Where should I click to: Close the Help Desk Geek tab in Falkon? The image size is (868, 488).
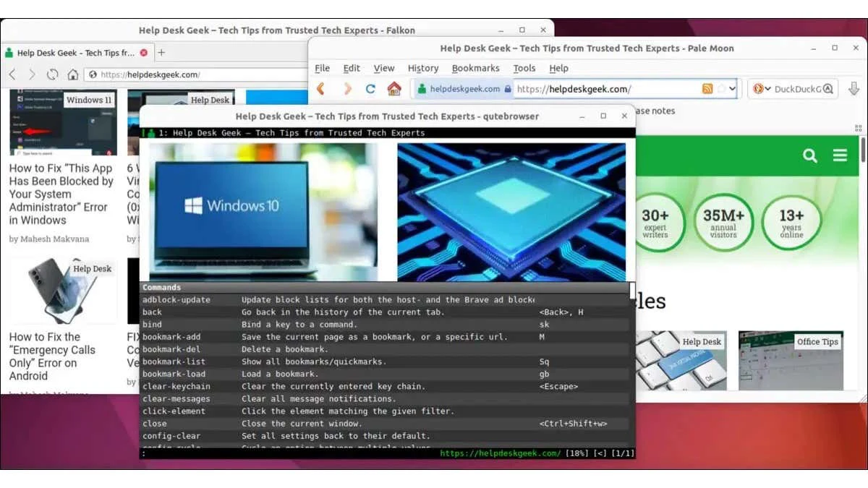[143, 53]
